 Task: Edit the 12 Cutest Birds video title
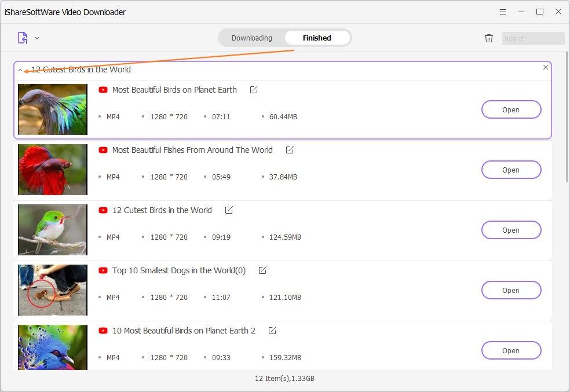click(x=229, y=210)
